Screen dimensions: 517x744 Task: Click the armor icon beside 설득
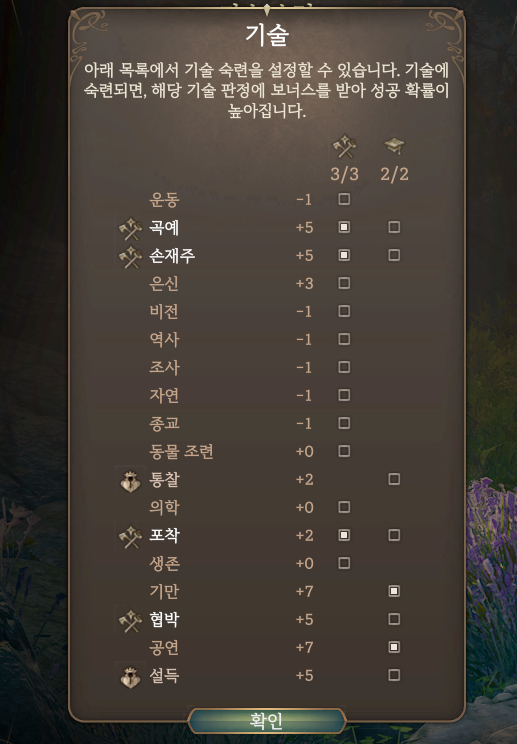(130, 677)
